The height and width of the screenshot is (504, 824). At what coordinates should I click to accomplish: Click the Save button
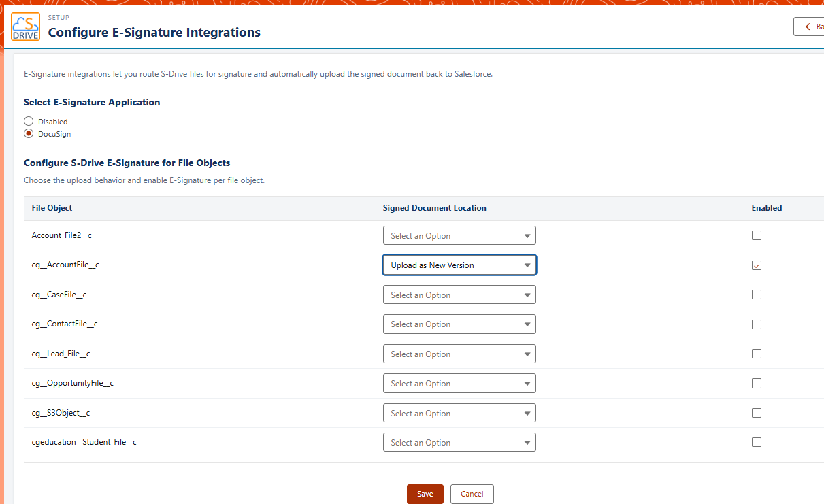point(425,494)
